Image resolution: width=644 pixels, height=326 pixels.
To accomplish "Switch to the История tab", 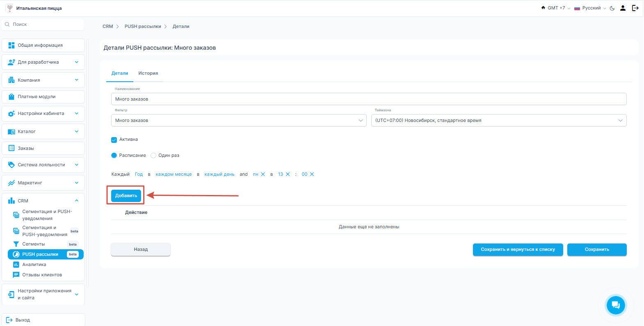I will pos(148,73).
